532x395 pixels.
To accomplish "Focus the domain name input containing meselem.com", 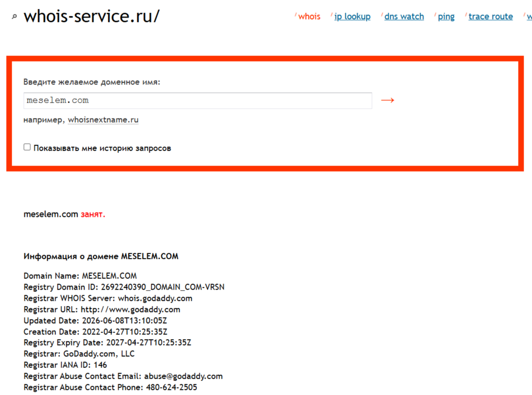I will click(x=198, y=101).
